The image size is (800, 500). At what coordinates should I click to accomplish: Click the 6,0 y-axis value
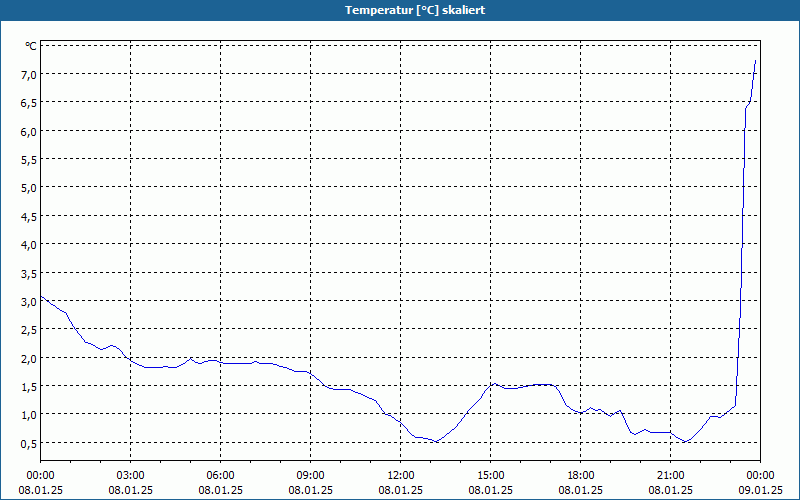[x=29, y=132]
